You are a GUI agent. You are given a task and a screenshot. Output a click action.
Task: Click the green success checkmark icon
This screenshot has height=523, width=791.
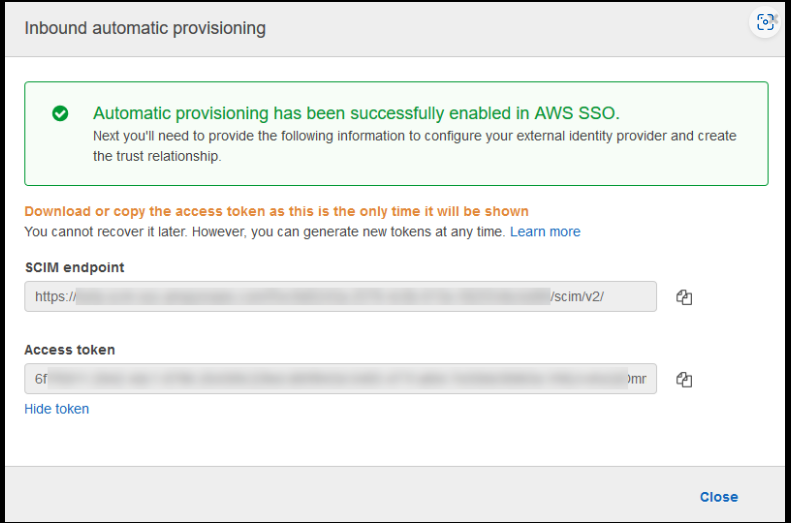point(60,113)
